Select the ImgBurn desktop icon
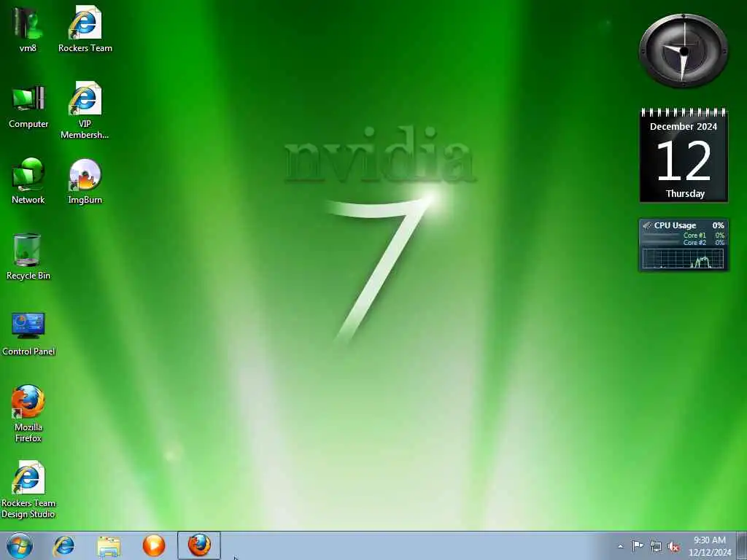The height and width of the screenshot is (560, 747). pyautogui.click(x=85, y=181)
